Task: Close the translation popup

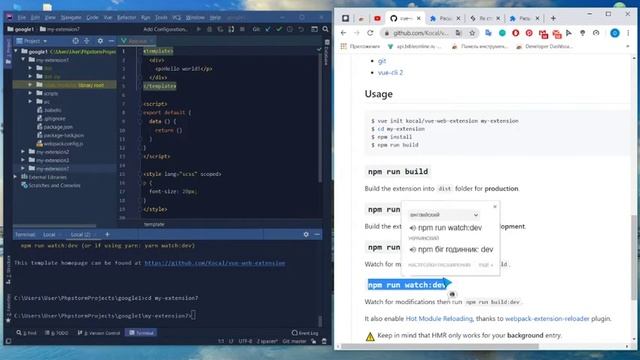Action: coord(495,207)
